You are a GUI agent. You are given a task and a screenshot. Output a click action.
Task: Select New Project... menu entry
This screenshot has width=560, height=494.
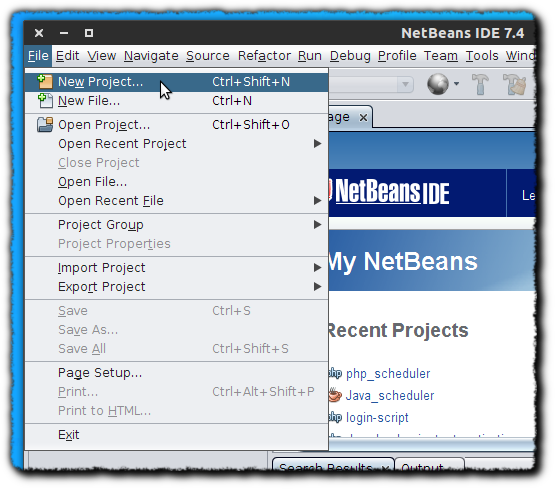coord(176,82)
